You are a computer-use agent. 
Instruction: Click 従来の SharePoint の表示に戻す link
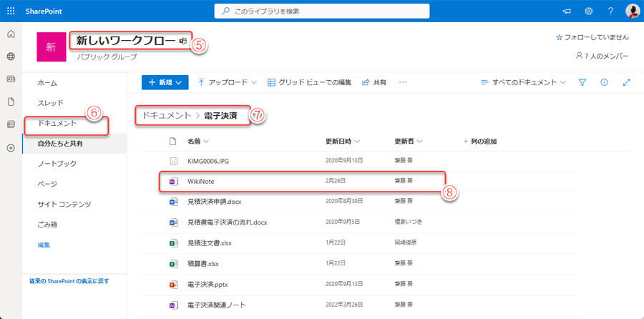click(x=69, y=281)
